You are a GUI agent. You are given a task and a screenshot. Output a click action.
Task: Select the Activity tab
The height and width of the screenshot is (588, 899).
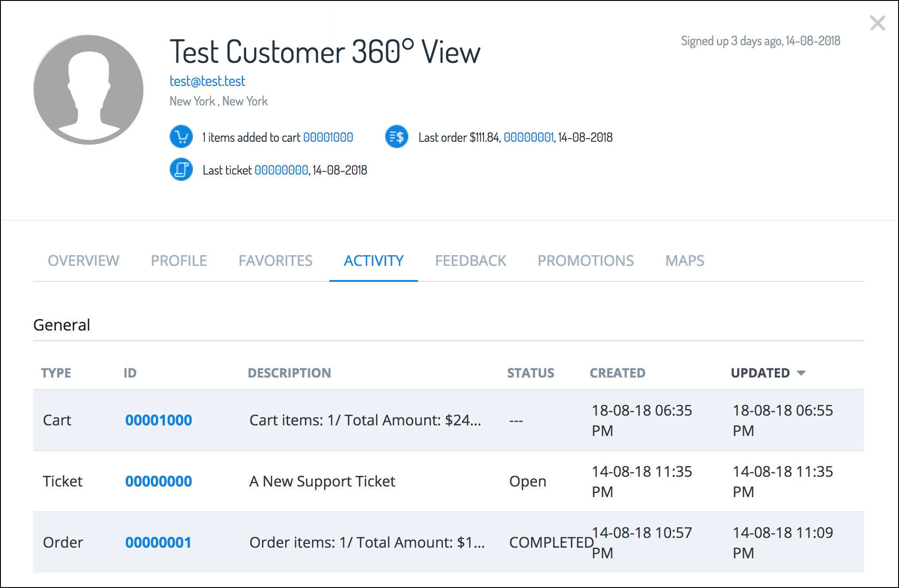click(x=374, y=261)
